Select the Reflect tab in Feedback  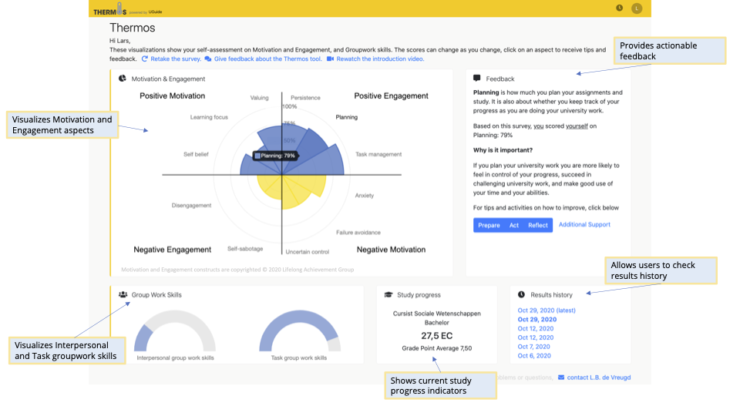(x=537, y=225)
